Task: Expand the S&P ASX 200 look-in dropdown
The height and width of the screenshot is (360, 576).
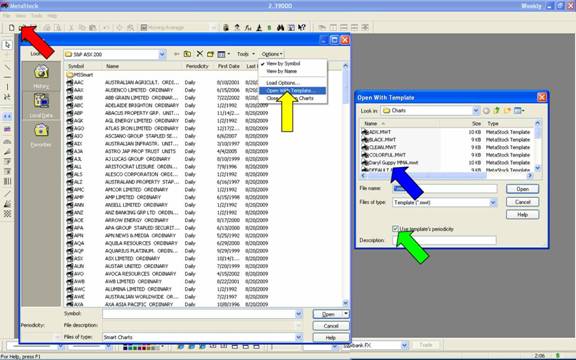Action: (x=162, y=54)
